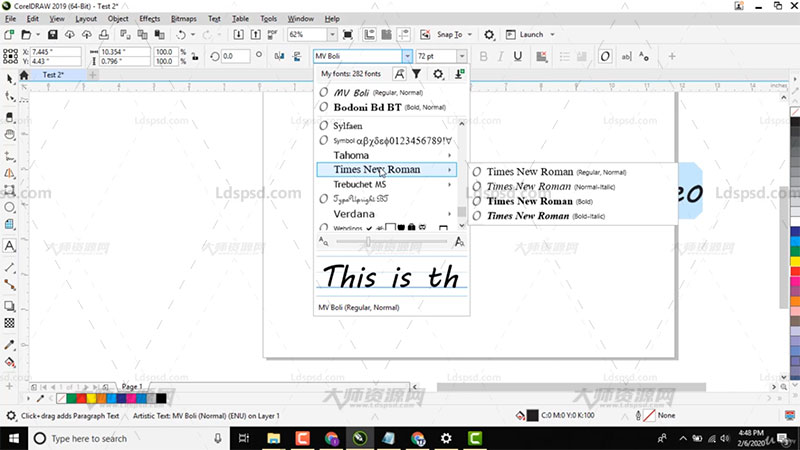Click the Import icon

238,35
